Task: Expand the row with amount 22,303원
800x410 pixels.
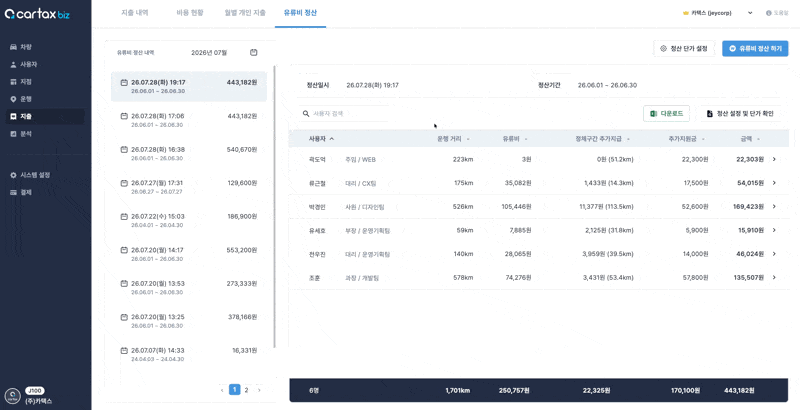Action: coord(774,160)
